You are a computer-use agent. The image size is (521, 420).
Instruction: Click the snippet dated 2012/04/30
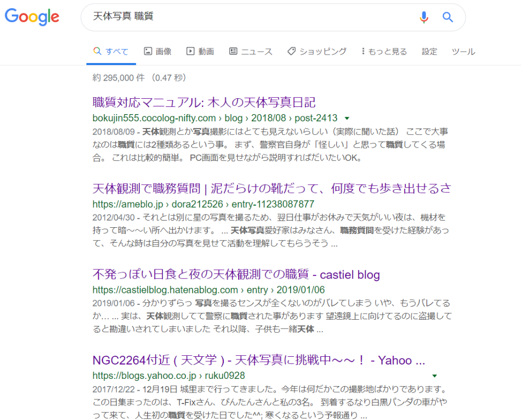pos(271,230)
